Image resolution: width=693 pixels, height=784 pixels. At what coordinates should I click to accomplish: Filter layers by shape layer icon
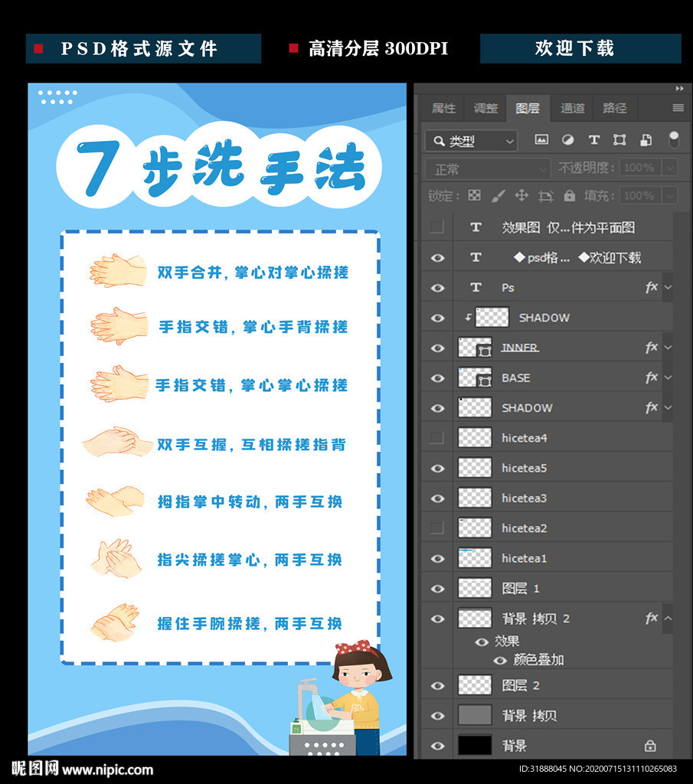point(619,140)
